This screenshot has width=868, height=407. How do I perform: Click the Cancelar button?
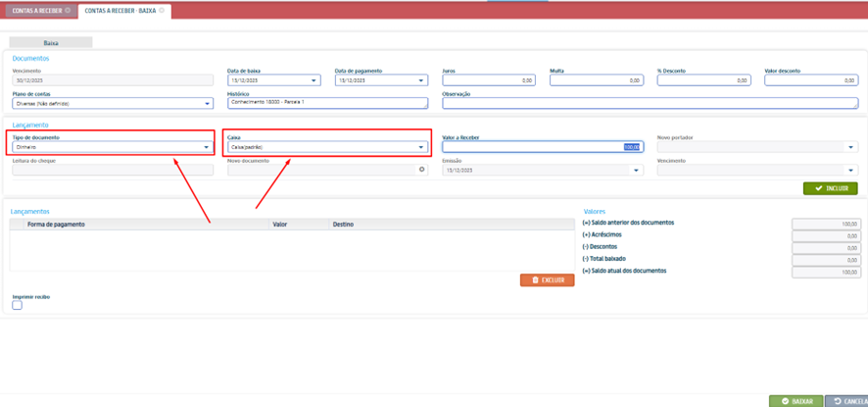click(847, 401)
